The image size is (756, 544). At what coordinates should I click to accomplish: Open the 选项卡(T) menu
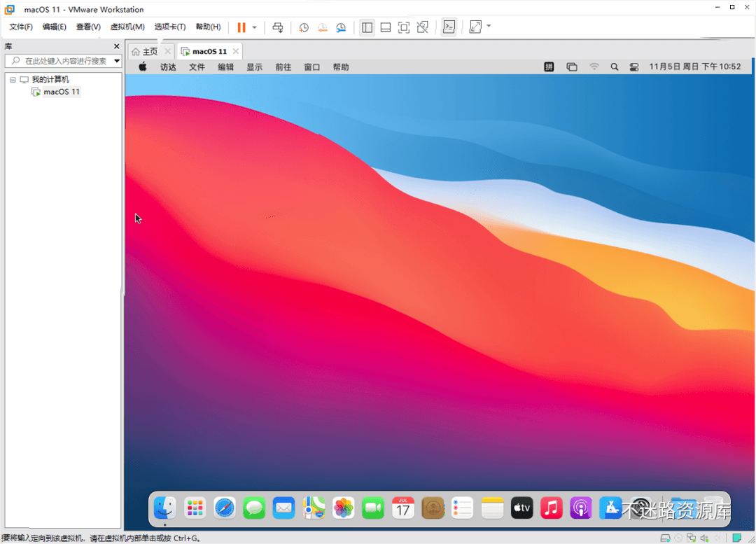pos(169,27)
